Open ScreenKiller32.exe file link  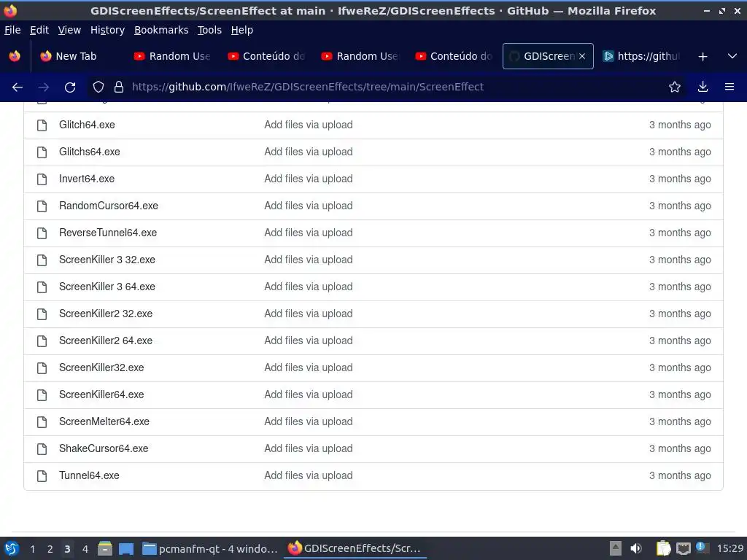point(101,367)
